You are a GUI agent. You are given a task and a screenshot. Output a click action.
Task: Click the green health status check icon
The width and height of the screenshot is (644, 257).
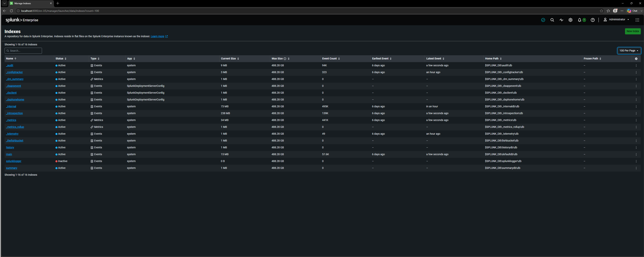point(543,20)
